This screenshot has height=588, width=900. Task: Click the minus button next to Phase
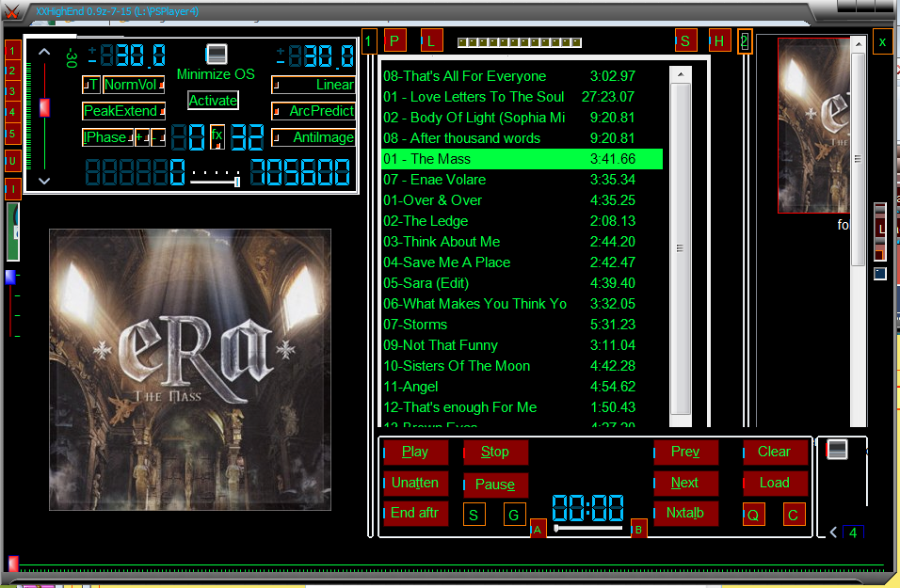(x=158, y=137)
